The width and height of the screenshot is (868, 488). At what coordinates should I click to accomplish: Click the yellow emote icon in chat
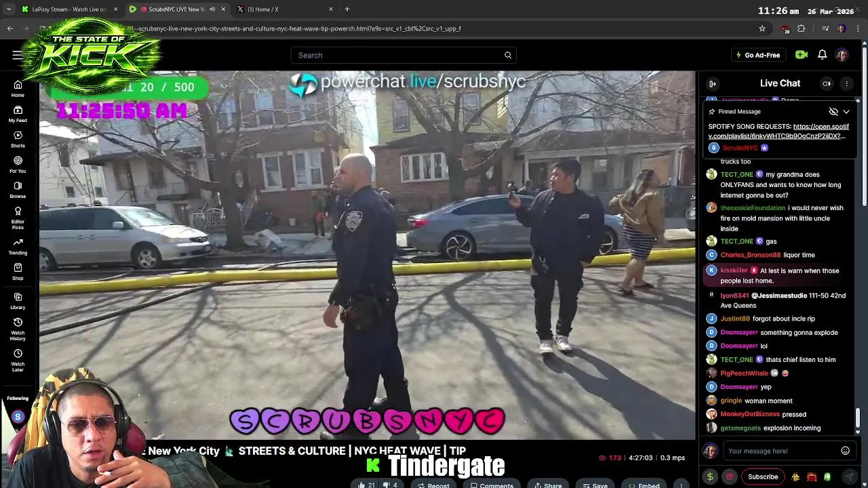[x=795, y=476]
